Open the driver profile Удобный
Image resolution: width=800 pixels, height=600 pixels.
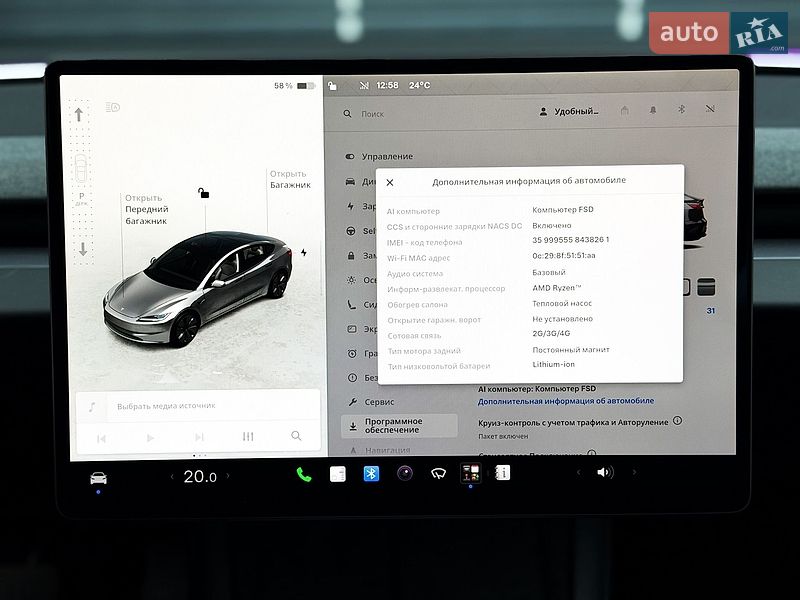coord(569,111)
